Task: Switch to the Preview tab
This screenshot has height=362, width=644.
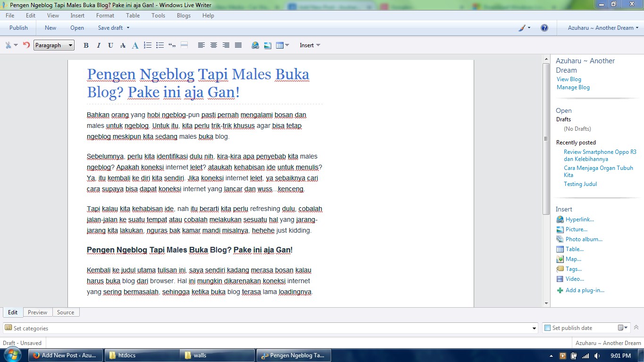Action: tap(37, 312)
